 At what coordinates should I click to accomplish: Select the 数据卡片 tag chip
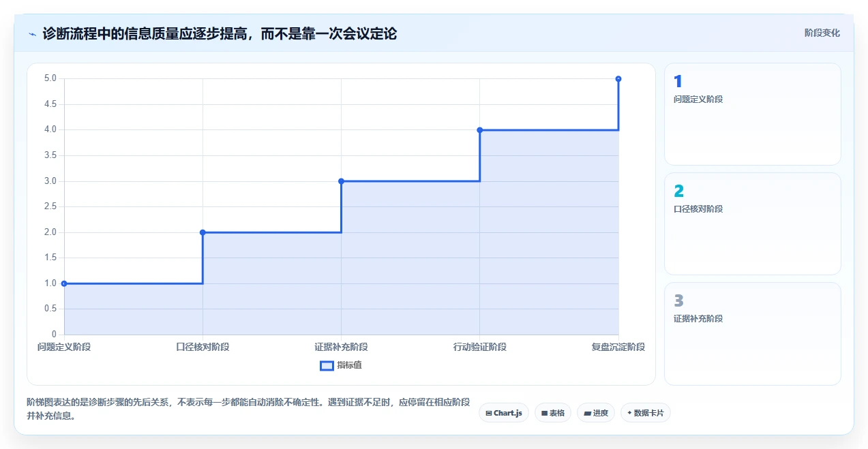tap(646, 413)
